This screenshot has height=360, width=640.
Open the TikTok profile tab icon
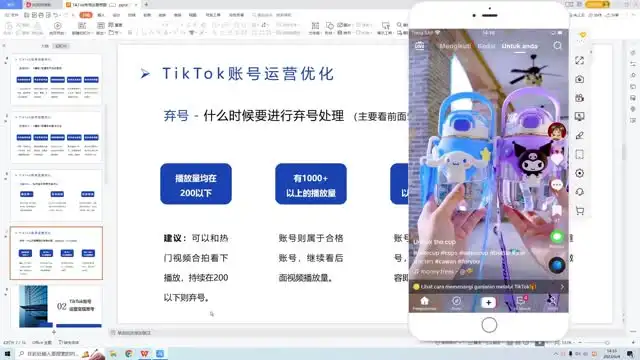[552, 301]
